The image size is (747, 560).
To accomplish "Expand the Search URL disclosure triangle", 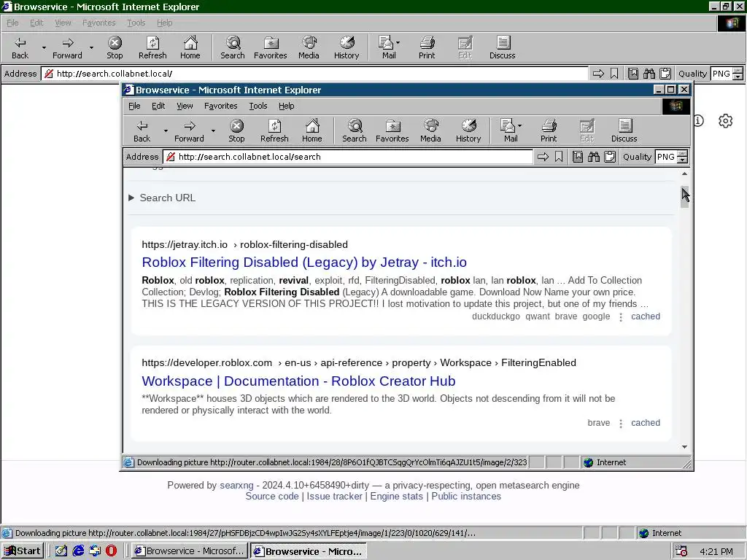I will [x=131, y=198].
